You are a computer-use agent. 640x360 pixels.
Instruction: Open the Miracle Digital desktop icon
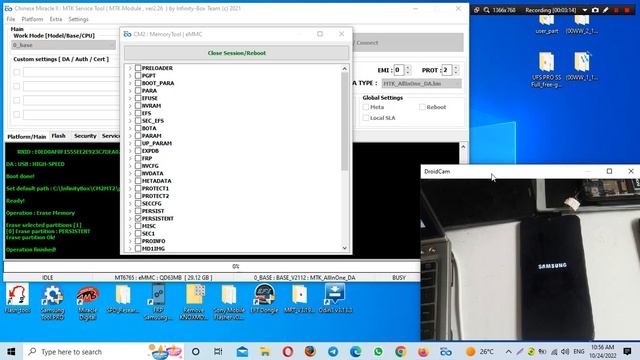tap(87, 302)
